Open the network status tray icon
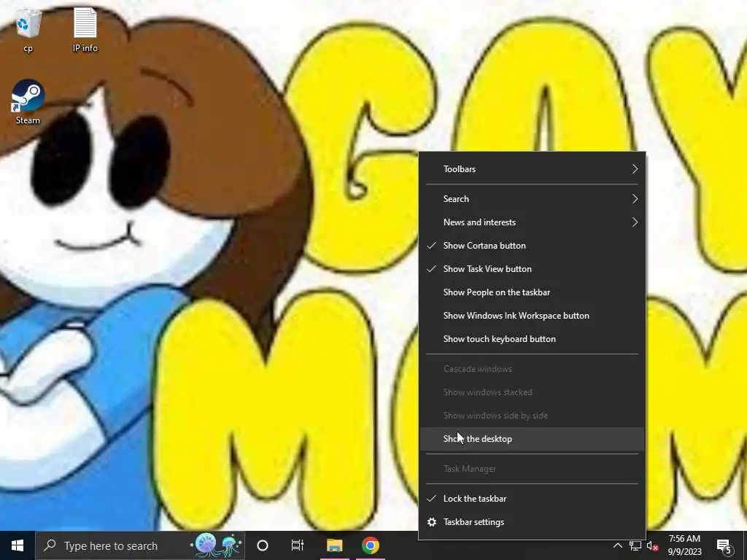This screenshot has height=560, width=747. click(x=635, y=545)
